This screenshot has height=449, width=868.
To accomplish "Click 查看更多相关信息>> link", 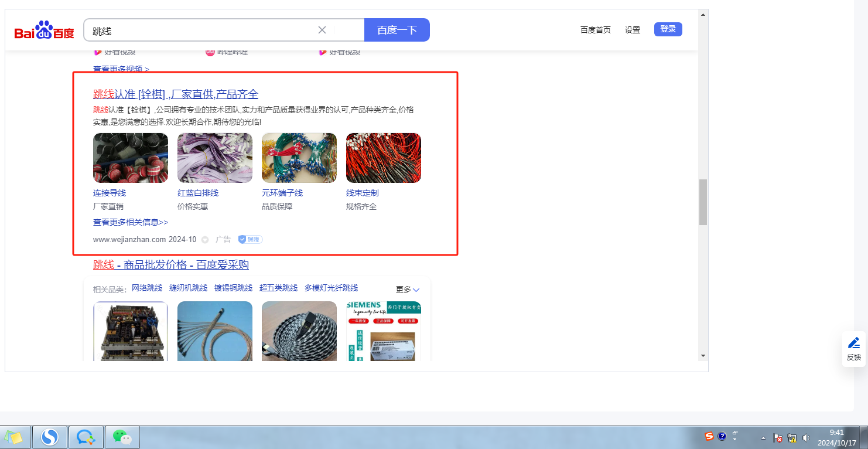I will coord(131,222).
